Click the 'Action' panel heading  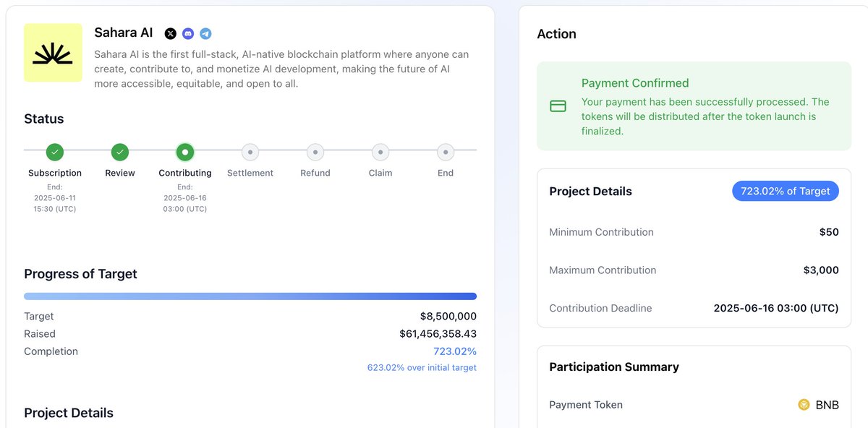tap(557, 34)
